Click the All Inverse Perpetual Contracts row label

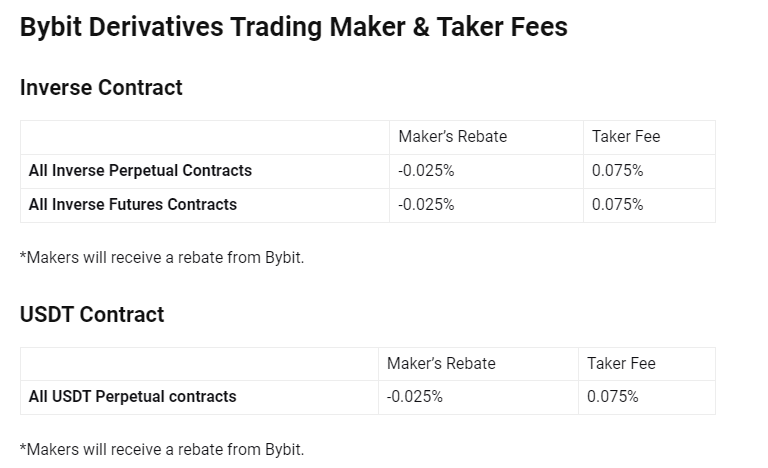[x=140, y=171]
